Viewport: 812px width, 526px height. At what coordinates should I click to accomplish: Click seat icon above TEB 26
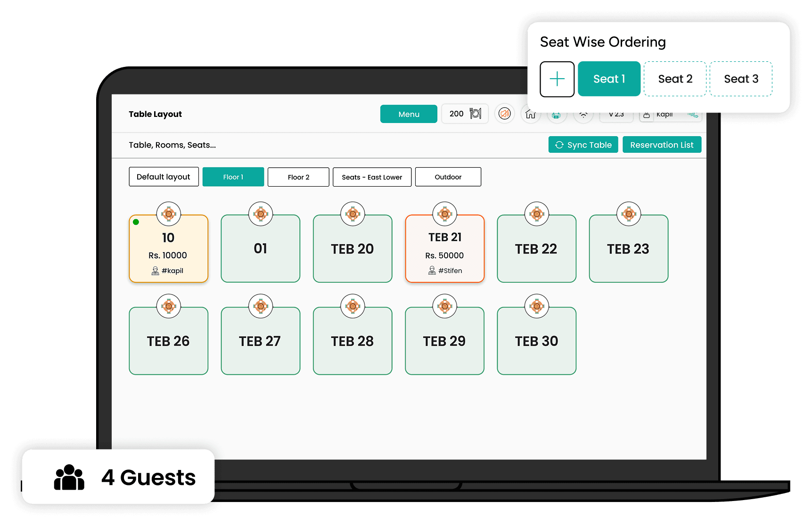pyautogui.click(x=169, y=306)
